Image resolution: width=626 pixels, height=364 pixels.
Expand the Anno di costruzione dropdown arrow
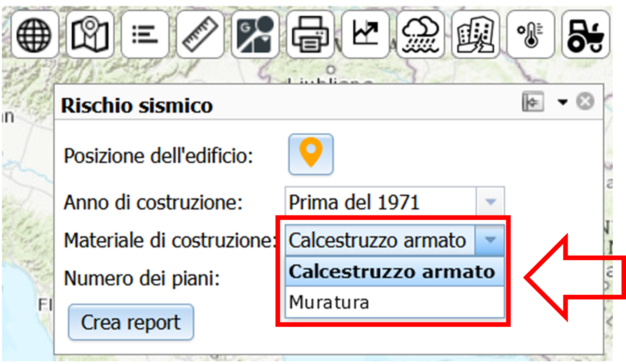[x=490, y=201]
